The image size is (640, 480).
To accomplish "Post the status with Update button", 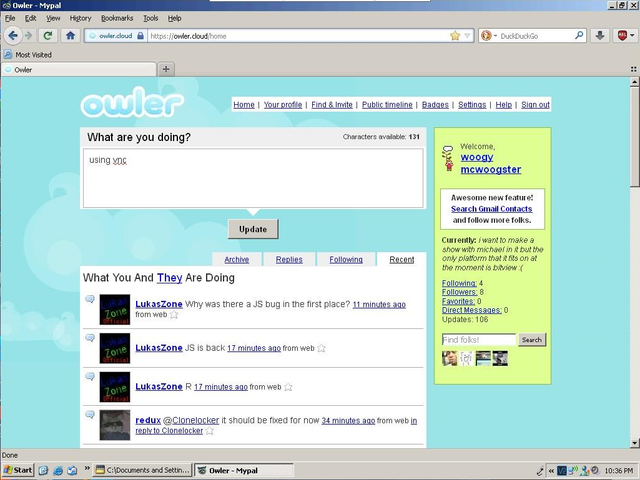I will pyautogui.click(x=253, y=229).
